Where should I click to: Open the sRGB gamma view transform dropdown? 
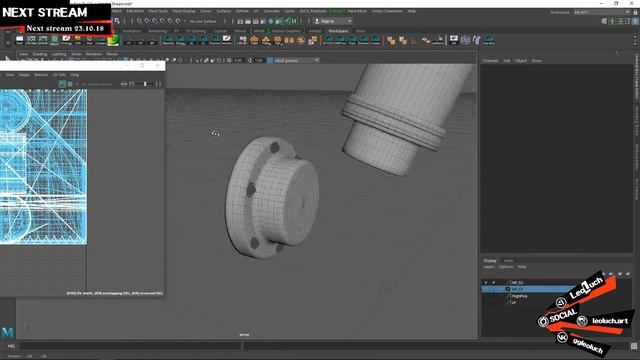coord(297,60)
